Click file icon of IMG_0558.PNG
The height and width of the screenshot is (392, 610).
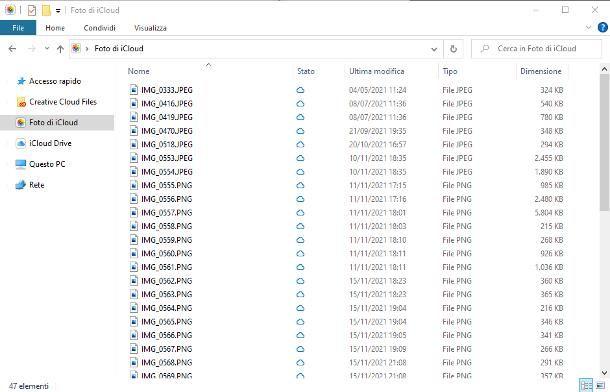[x=134, y=226]
